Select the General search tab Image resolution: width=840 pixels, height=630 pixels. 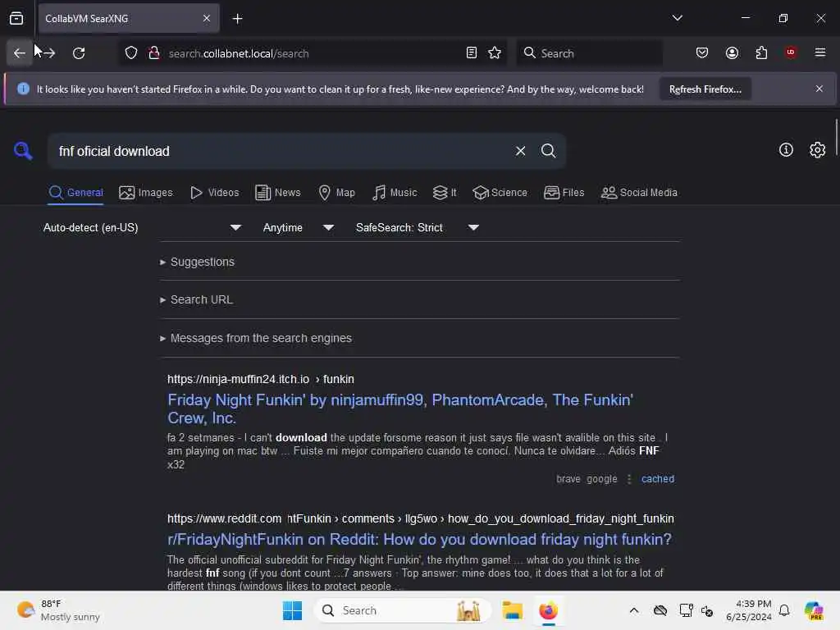75,193
